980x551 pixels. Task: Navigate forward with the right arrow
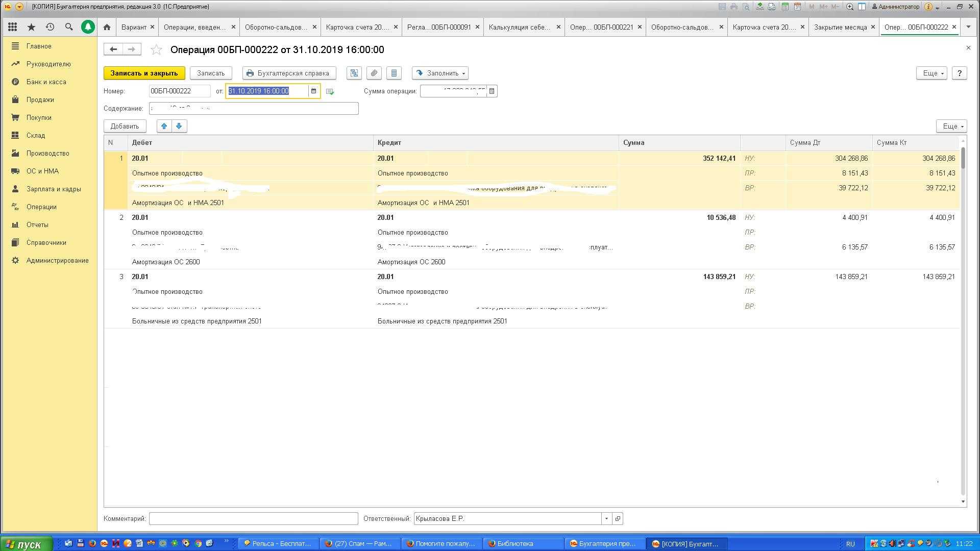(132, 49)
